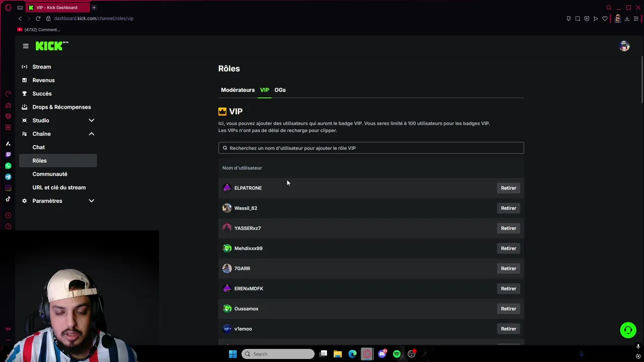Image resolution: width=644 pixels, height=362 pixels.
Task: Focus the VIP username search field
Action: click(x=371, y=148)
